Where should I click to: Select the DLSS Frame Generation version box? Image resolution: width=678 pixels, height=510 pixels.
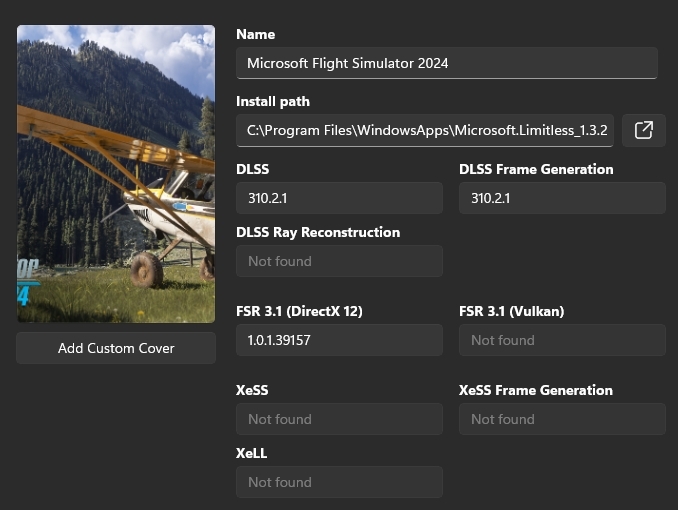coord(562,198)
